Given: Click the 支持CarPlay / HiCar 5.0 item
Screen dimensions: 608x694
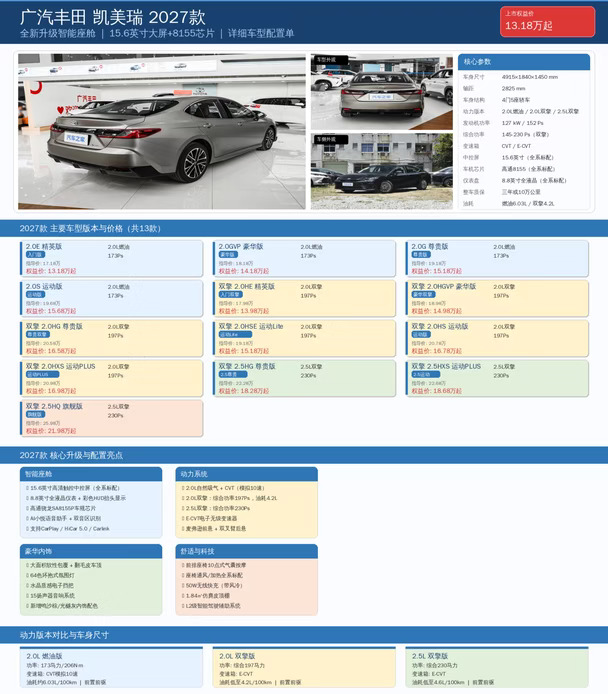Looking at the screenshot, I should click(x=68, y=528).
